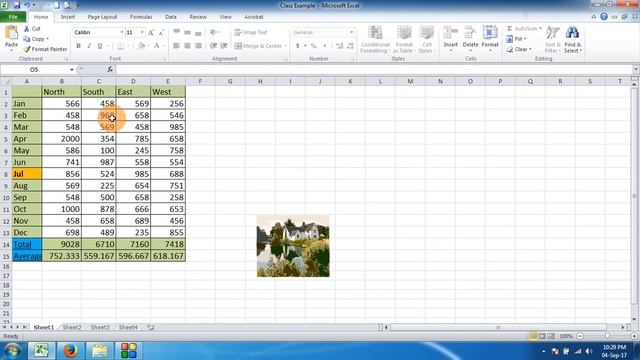Open Firefox from the taskbar

pyautogui.click(x=70, y=351)
